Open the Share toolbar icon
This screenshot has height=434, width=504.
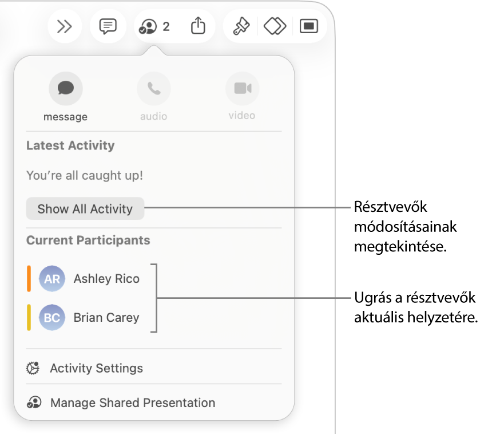(x=198, y=26)
